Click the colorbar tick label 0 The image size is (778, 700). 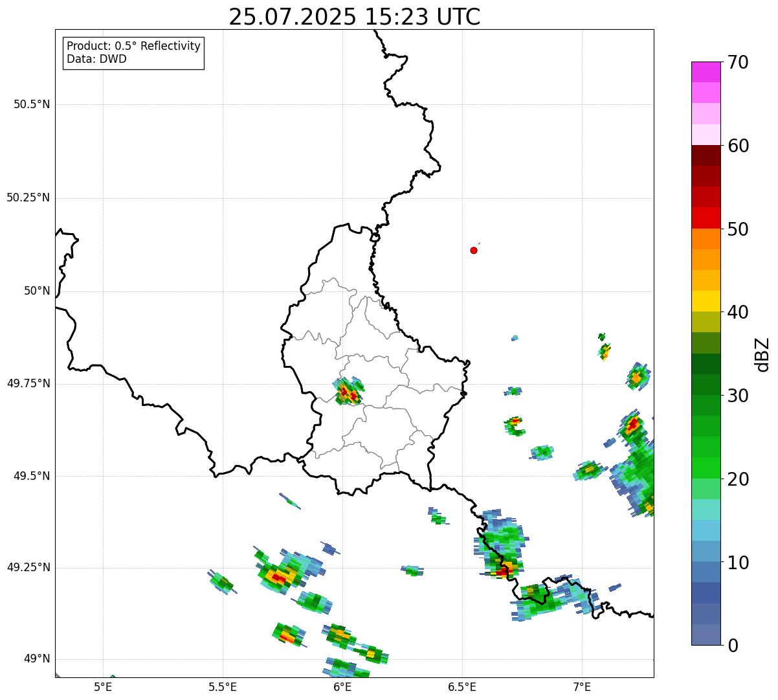[x=733, y=646]
